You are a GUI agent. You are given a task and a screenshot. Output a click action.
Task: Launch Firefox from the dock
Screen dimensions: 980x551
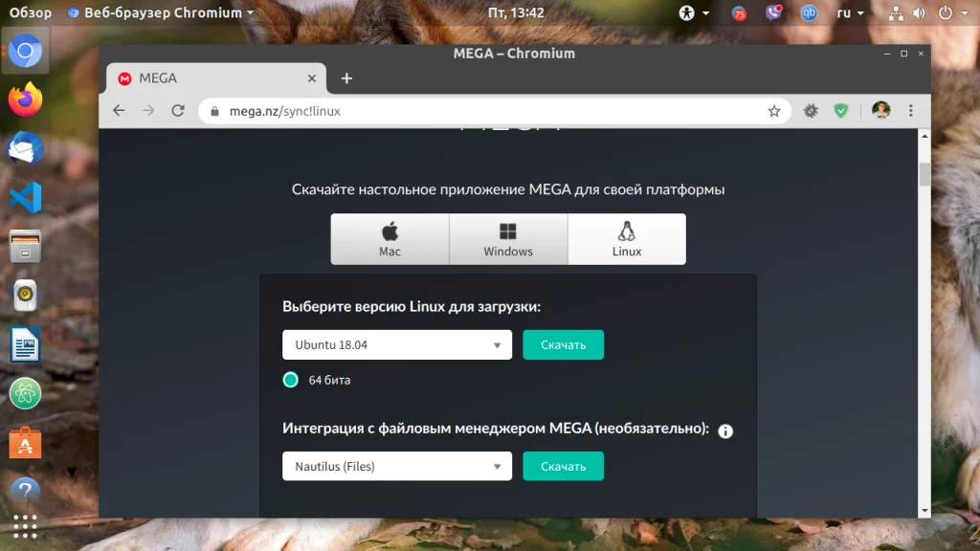click(25, 99)
